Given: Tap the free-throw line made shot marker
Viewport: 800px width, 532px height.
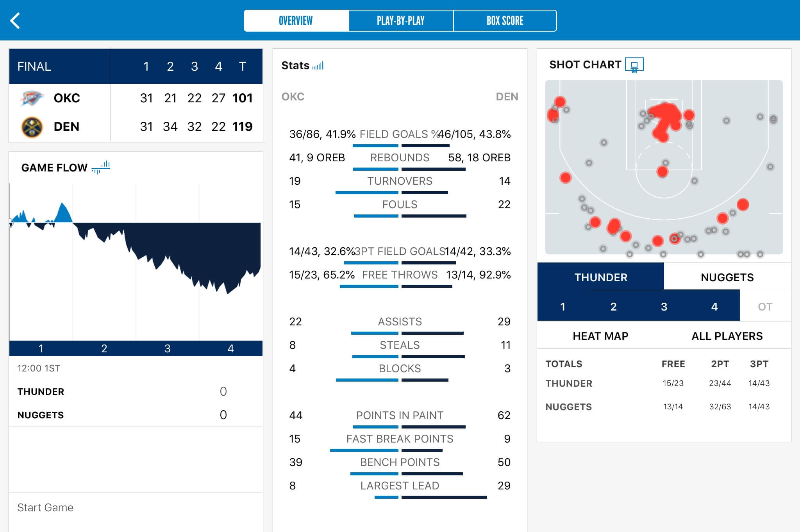Looking at the screenshot, I should (x=662, y=171).
